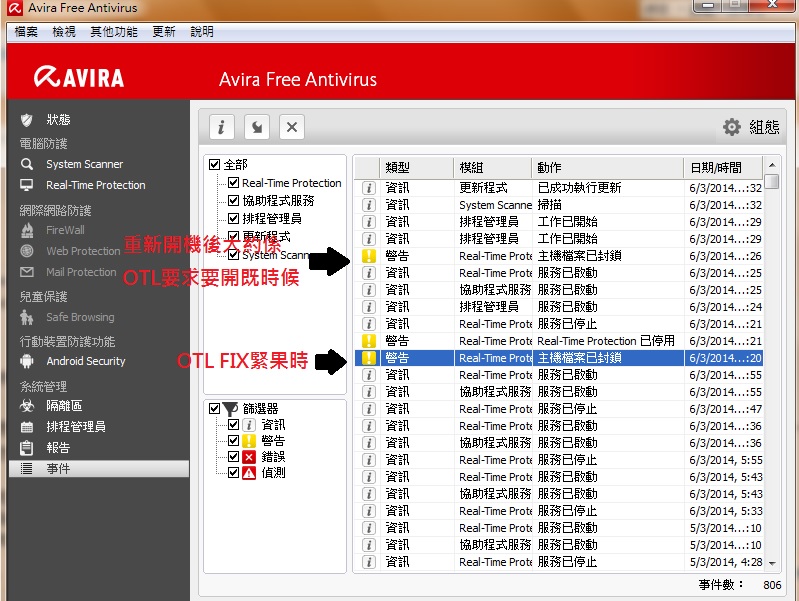Click info icon of 已成功執行更新 row
Screen dimensions: 799x601
[x=368, y=188]
